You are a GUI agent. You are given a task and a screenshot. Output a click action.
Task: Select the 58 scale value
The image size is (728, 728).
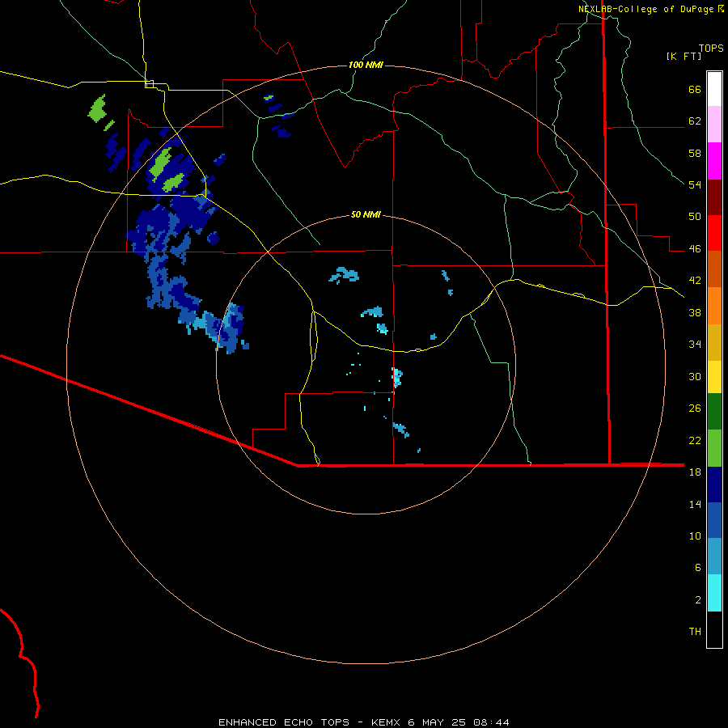(695, 153)
